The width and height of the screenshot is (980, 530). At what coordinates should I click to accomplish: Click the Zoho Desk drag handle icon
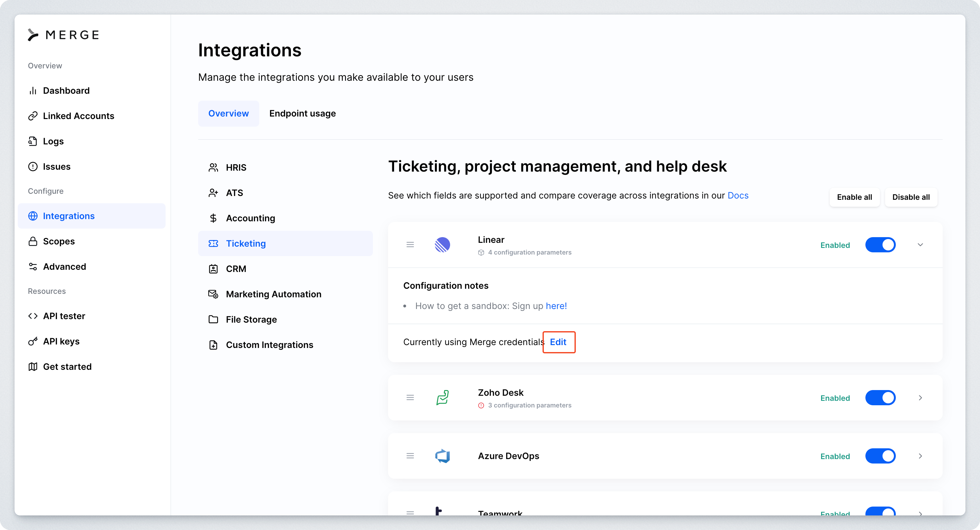pyautogui.click(x=410, y=398)
